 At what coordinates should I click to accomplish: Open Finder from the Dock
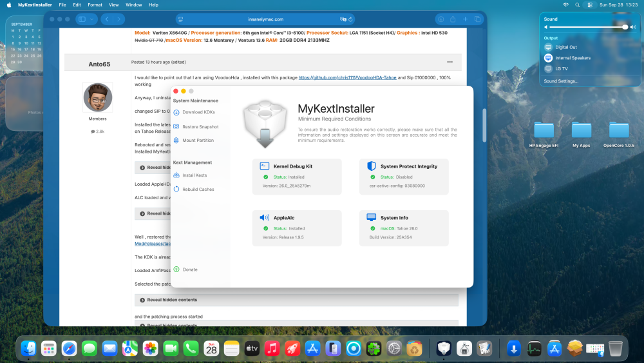tap(28, 349)
